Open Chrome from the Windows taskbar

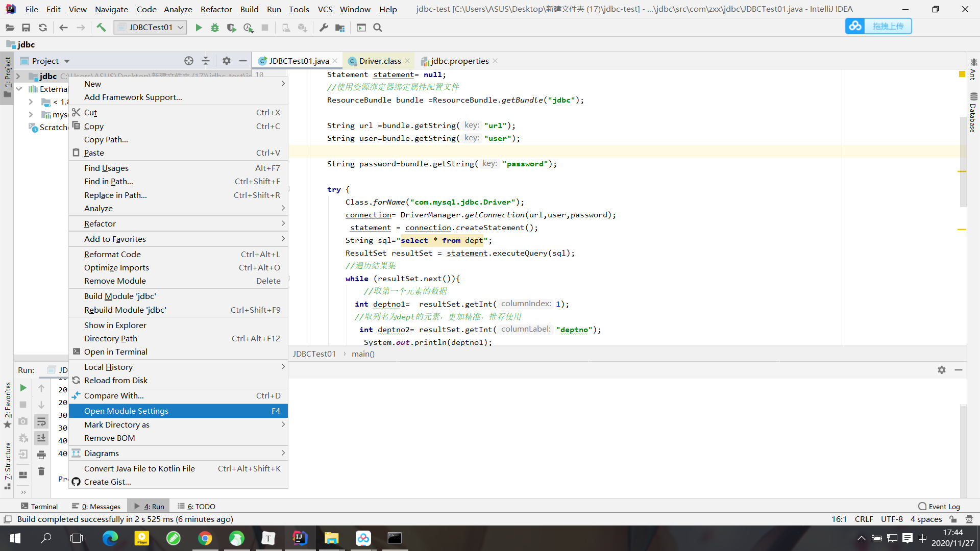click(x=205, y=538)
